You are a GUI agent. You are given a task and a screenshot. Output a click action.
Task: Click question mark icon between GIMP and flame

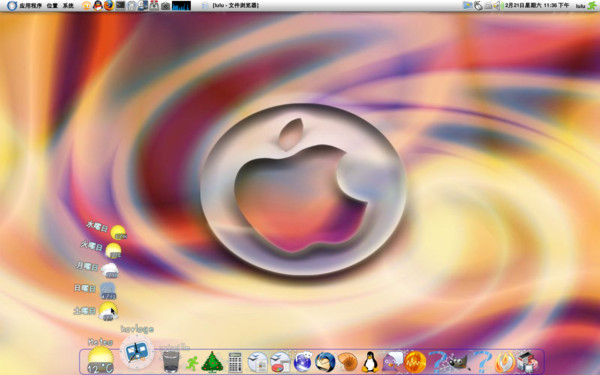pyautogui.click(x=483, y=362)
